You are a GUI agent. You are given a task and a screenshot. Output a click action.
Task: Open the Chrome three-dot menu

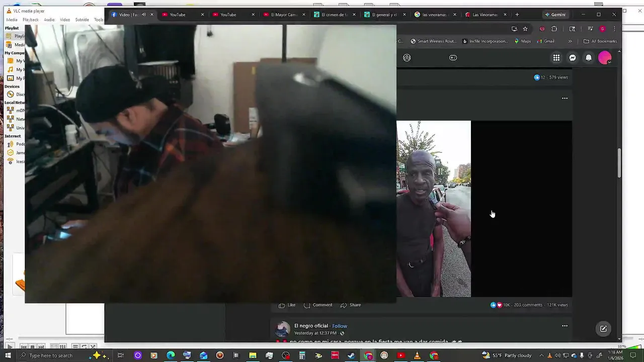pos(614,29)
